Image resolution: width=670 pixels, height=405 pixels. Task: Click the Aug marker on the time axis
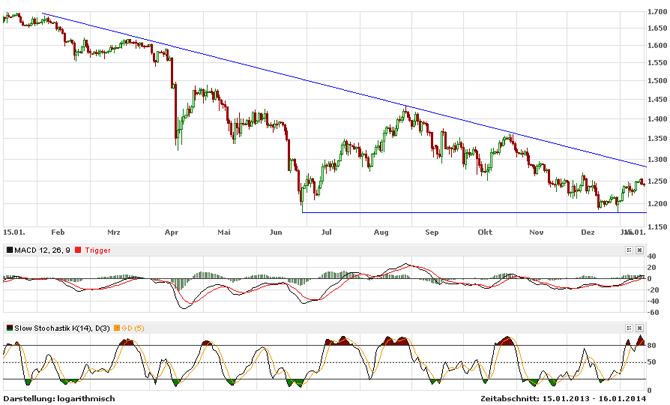[380, 230]
